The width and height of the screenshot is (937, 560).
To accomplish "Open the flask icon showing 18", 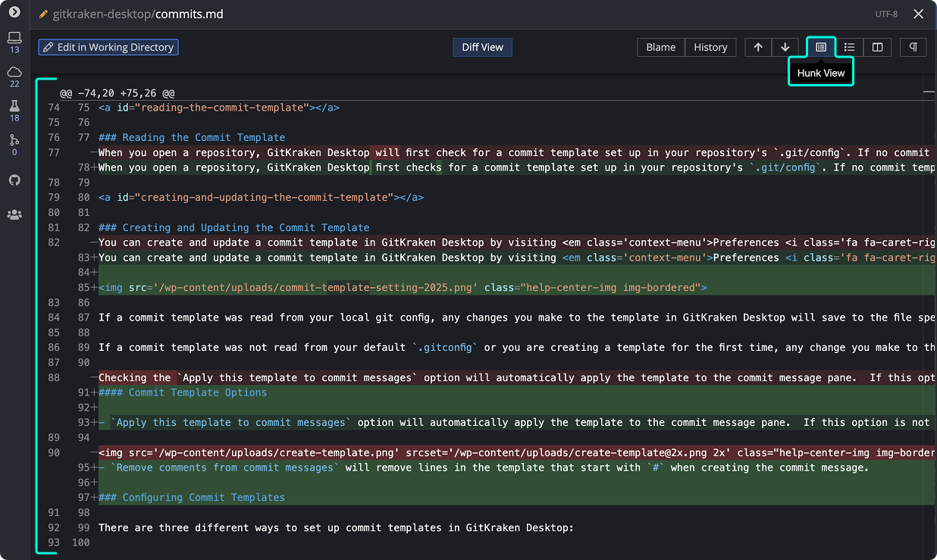I will pyautogui.click(x=14, y=106).
